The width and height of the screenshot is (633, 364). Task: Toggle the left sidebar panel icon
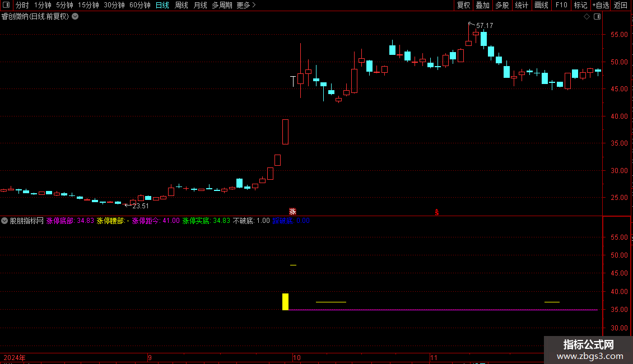[x=6, y=5]
